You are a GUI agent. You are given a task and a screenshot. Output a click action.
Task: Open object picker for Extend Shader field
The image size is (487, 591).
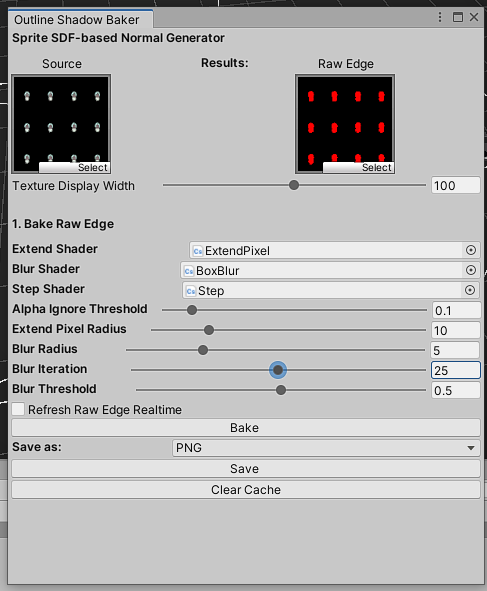point(470,250)
